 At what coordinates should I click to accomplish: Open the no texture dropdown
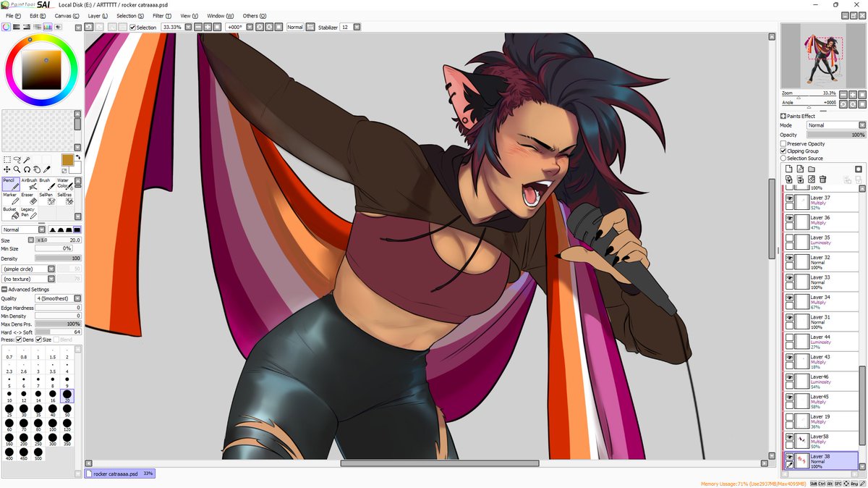pos(51,279)
